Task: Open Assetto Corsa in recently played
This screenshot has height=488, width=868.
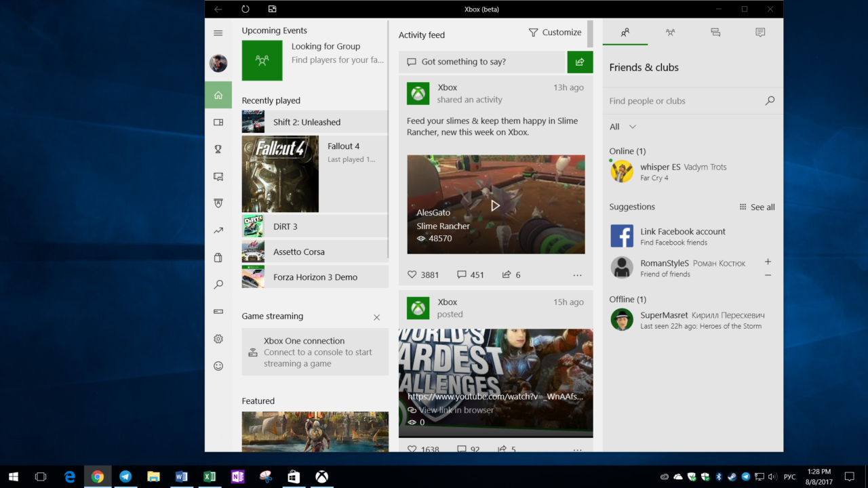Action: (x=315, y=251)
